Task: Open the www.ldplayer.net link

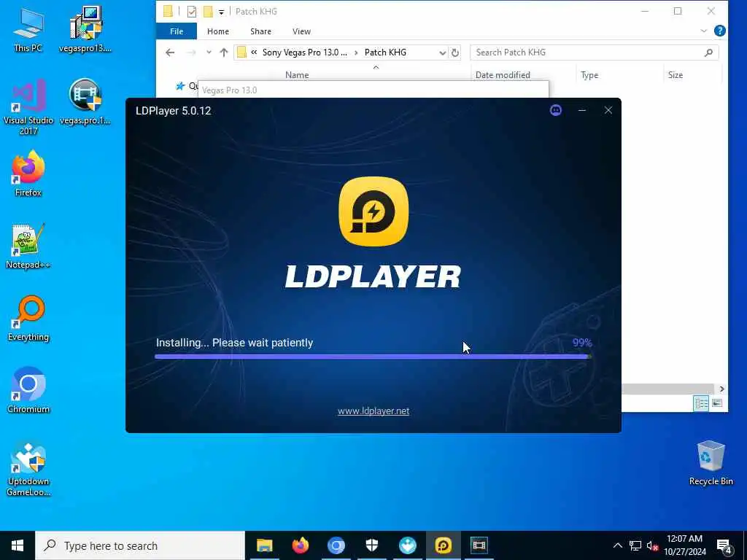Action: point(373,411)
